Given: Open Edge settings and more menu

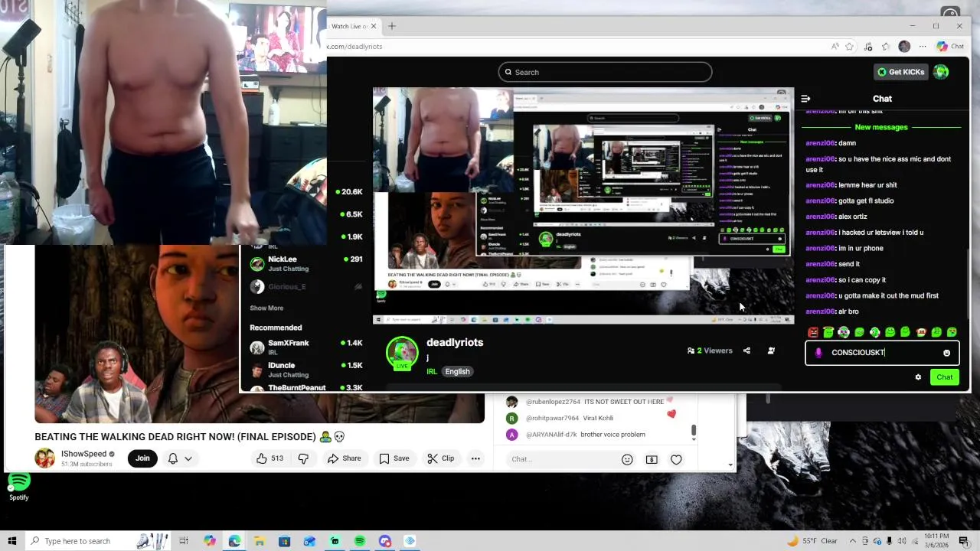Looking at the screenshot, I should click(x=923, y=47).
